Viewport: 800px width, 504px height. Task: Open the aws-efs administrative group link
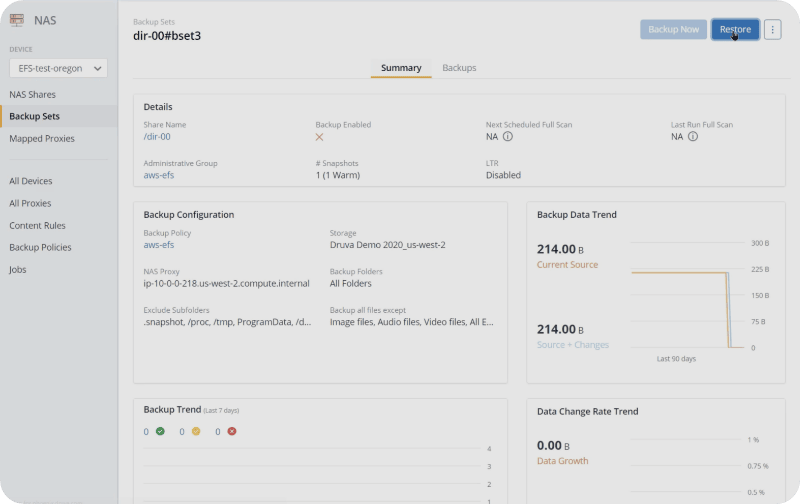[160, 175]
